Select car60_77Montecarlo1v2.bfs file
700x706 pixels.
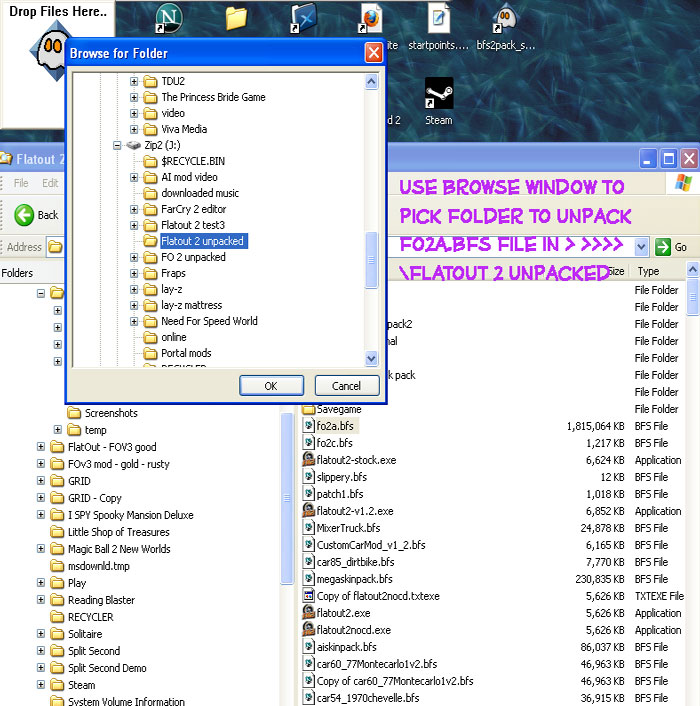(x=376, y=664)
